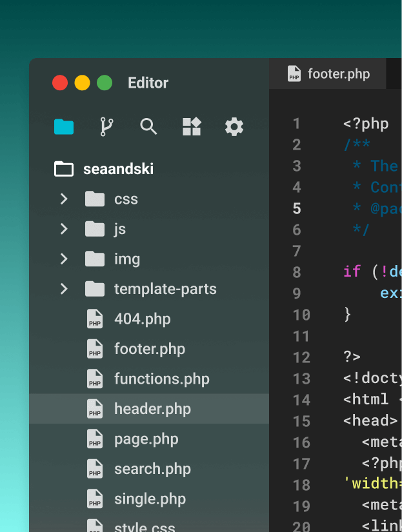Screen dimensions: 402x532
Task: Expand the css folder chevron
Action: point(64,199)
